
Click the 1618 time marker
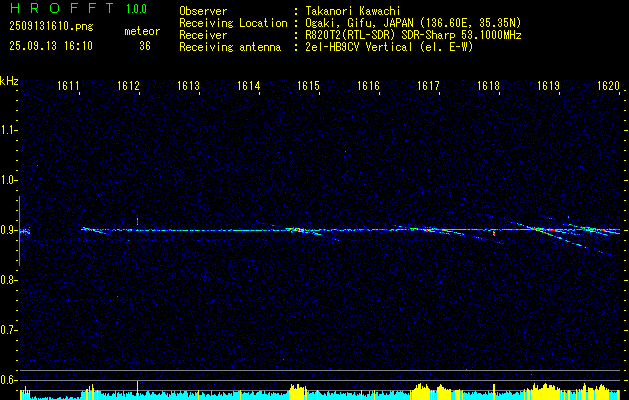[488, 86]
